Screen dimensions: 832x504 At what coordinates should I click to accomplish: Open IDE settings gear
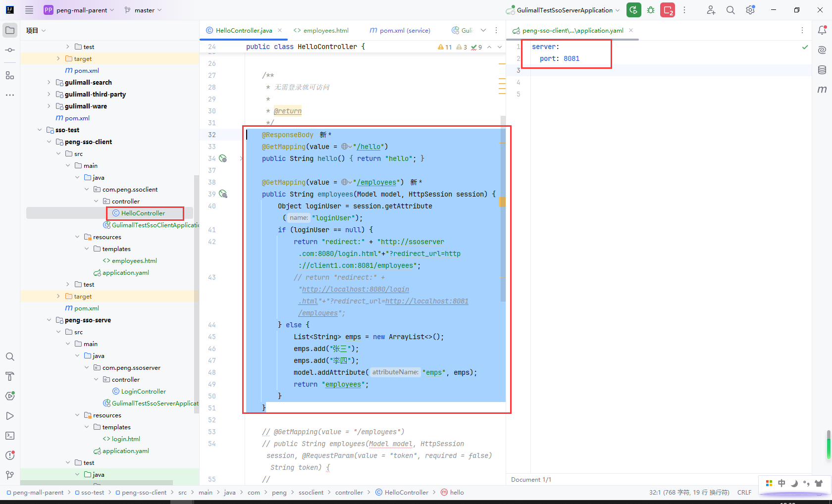click(x=750, y=10)
